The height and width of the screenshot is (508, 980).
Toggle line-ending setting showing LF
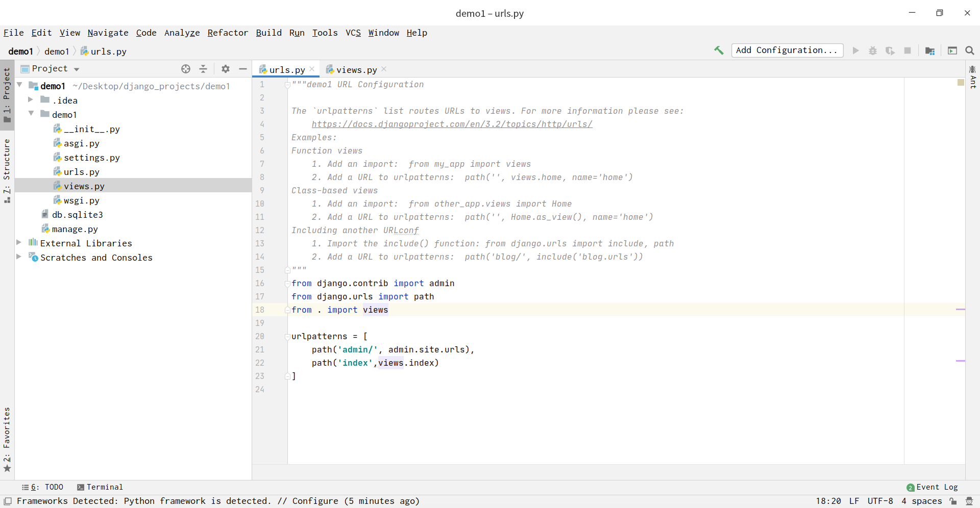[x=854, y=501]
